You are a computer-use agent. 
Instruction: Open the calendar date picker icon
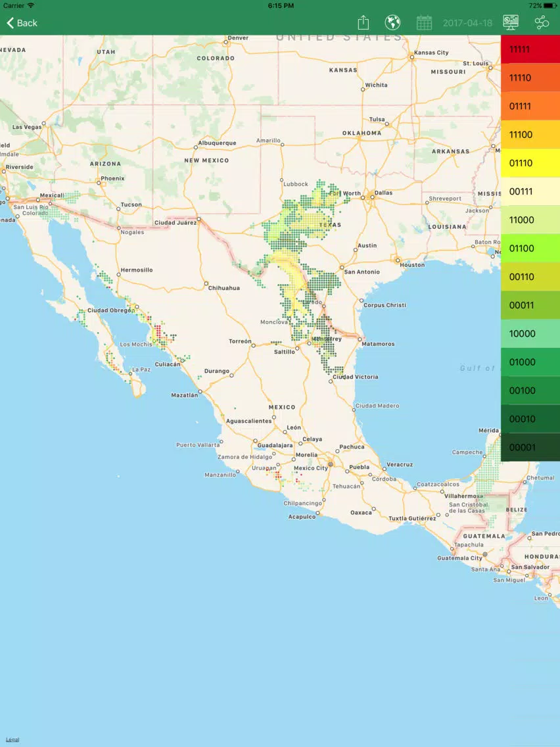(424, 22)
